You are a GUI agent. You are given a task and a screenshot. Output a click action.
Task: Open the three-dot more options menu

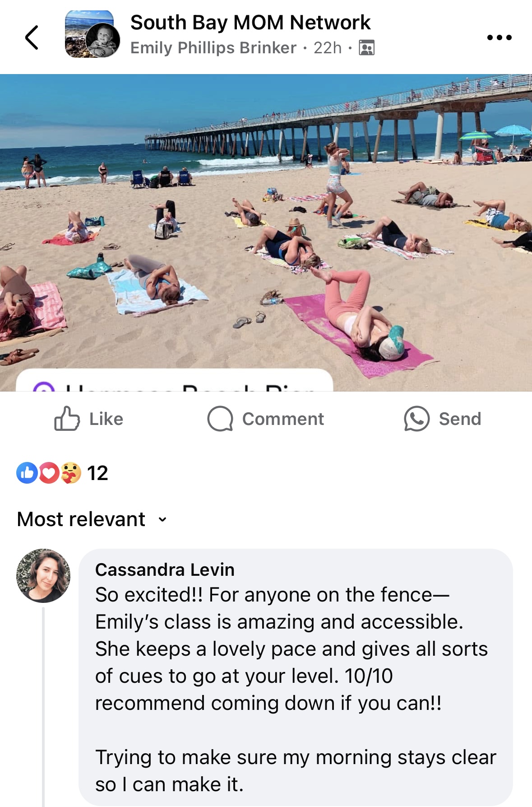tap(499, 37)
